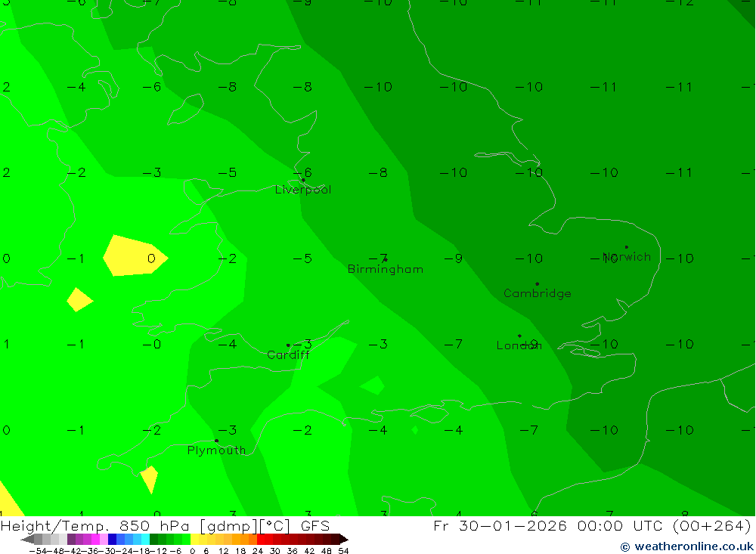
Task: Click the black dot marking Plymouth
Action: 216,441
